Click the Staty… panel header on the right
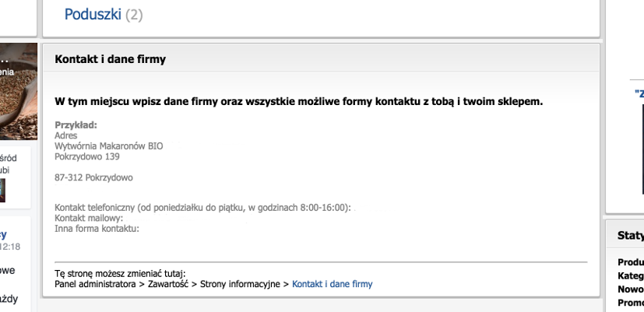 click(629, 236)
